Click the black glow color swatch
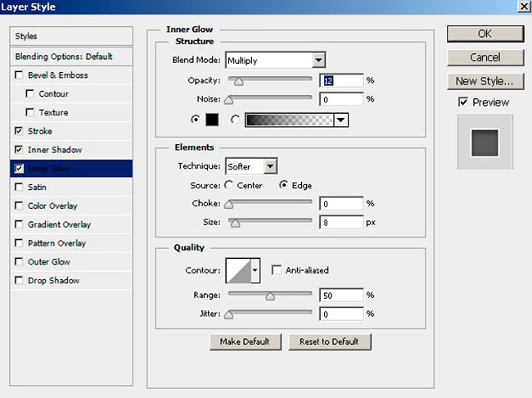 [x=210, y=120]
